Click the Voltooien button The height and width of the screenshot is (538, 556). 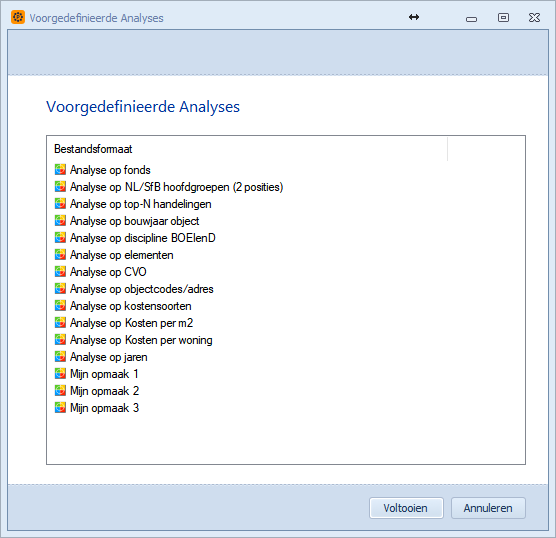tap(406, 508)
